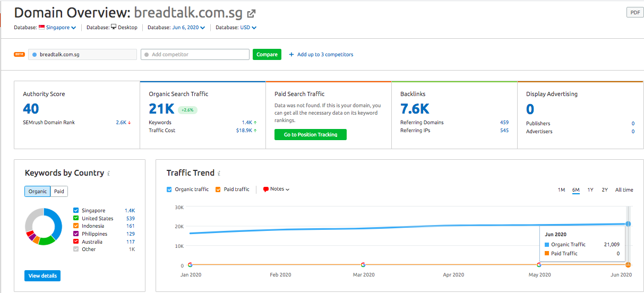Uncheck the Indonesia country checkbox

(x=76, y=226)
